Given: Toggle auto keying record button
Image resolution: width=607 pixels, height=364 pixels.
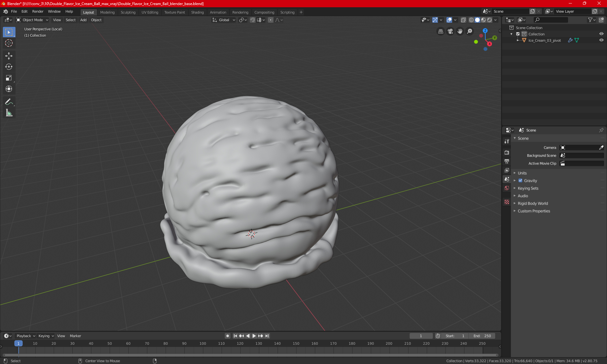Looking at the screenshot, I should [x=227, y=336].
